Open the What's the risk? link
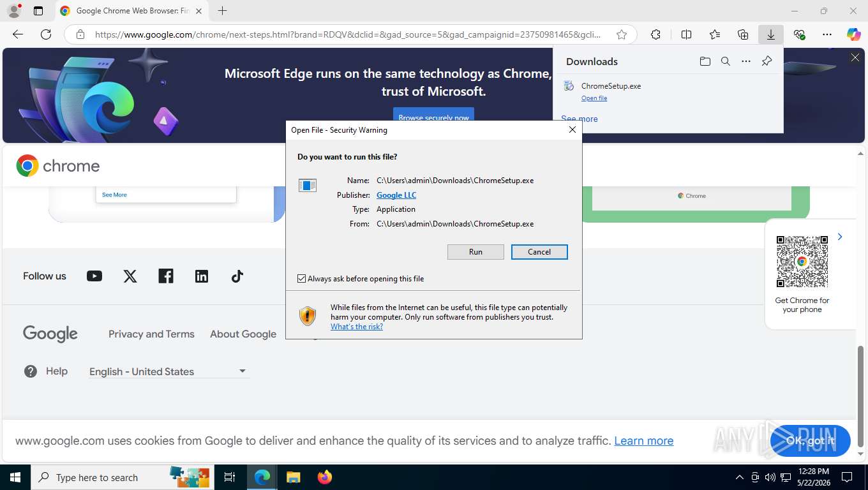The height and width of the screenshot is (490, 868). click(357, 327)
